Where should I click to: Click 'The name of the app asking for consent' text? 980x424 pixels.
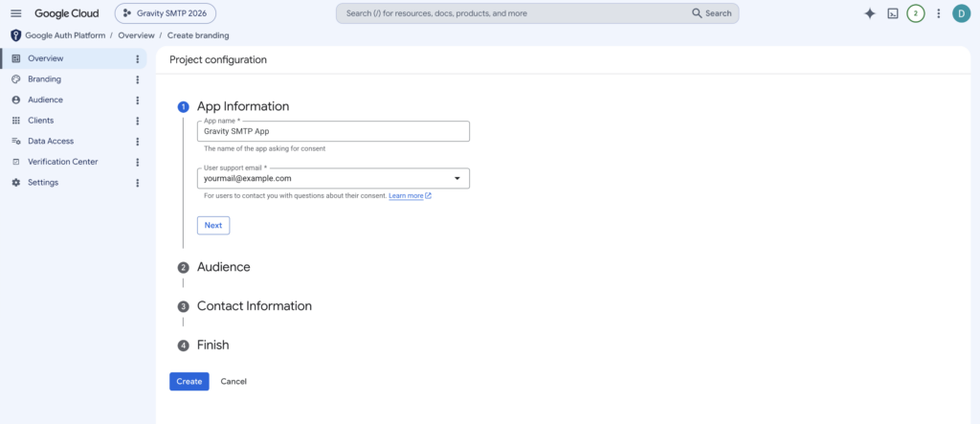[265, 149]
